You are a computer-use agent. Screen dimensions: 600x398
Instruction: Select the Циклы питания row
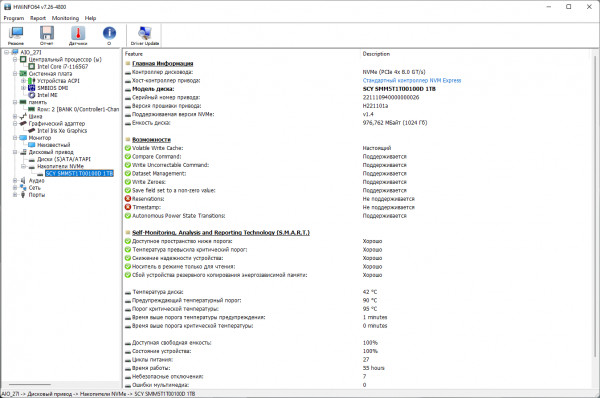[x=356, y=359]
